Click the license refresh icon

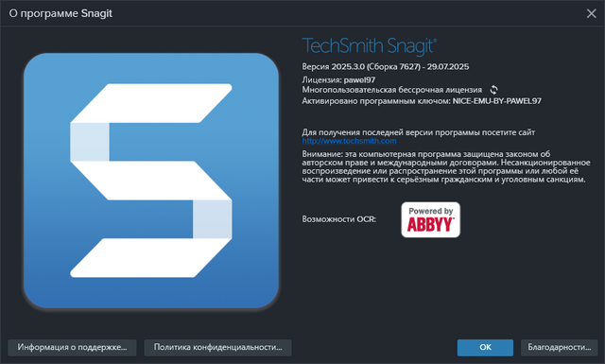coord(493,90)
